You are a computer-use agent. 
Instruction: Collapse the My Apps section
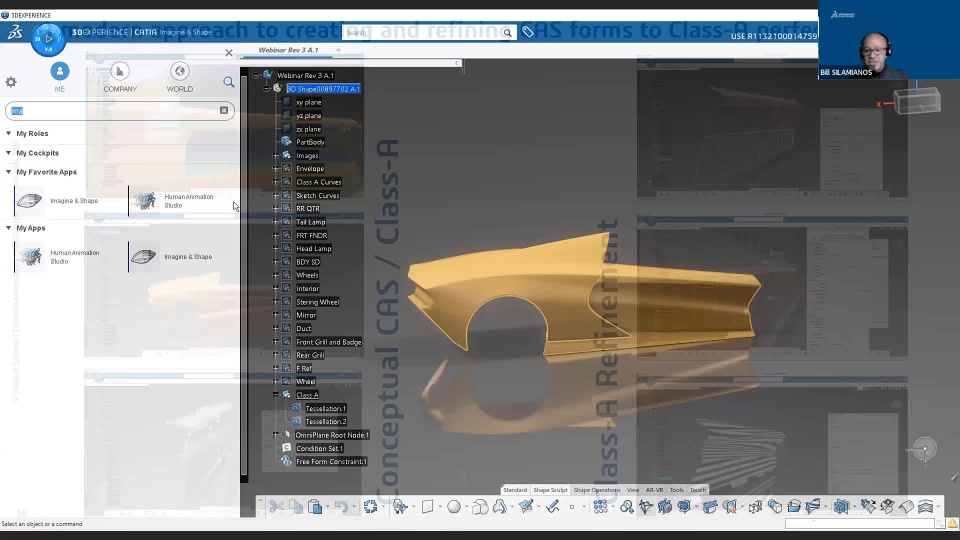(9, 228)
